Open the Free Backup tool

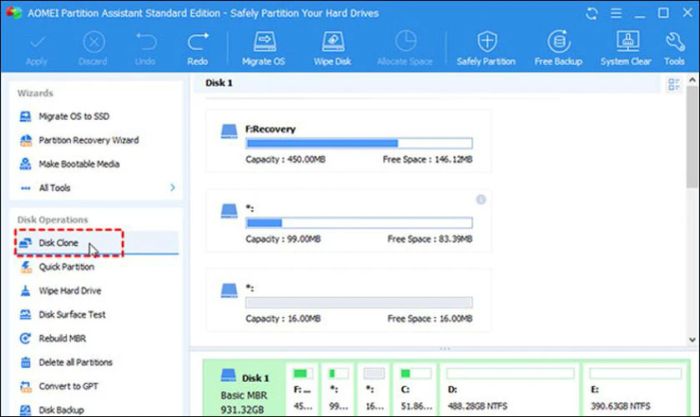[558, 49]
